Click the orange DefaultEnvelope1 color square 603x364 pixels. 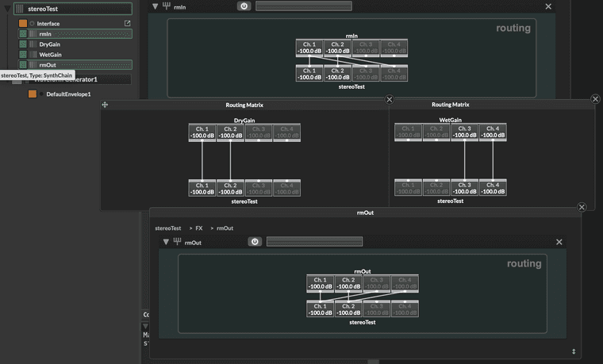tap(33, 94)
